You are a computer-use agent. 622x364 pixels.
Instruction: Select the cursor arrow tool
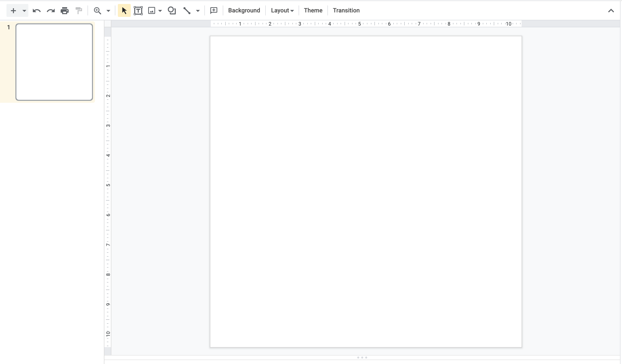[x=124, y=11]
